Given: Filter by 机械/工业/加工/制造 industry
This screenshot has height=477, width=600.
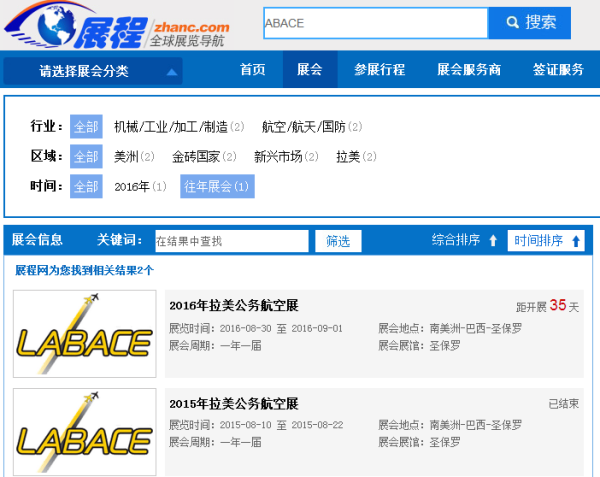Looking at the screenshot, I should click(171, 127).
